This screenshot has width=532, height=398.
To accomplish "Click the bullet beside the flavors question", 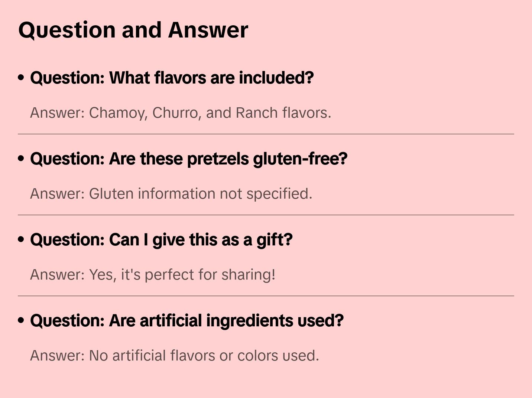I will [21, 78].
